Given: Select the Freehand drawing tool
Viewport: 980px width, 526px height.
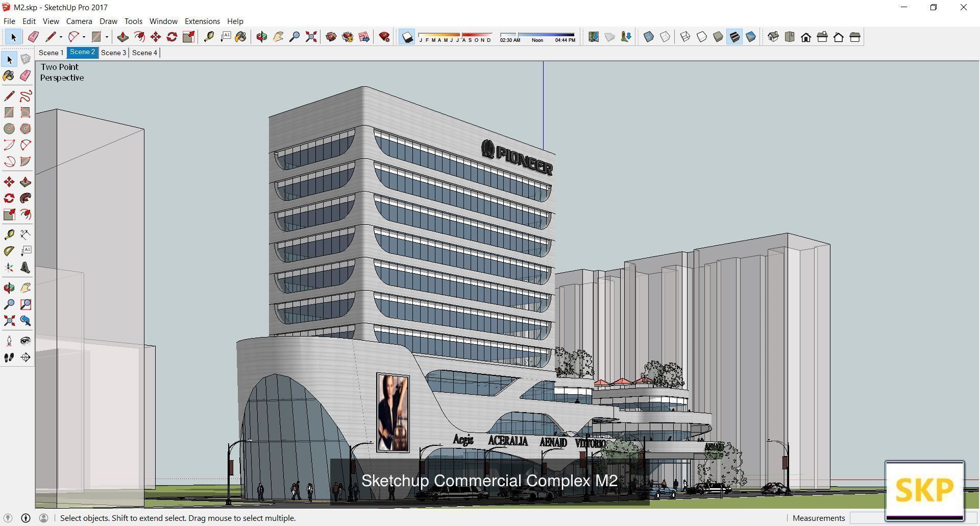Looking at the screenshot, I should coord(26,96).
